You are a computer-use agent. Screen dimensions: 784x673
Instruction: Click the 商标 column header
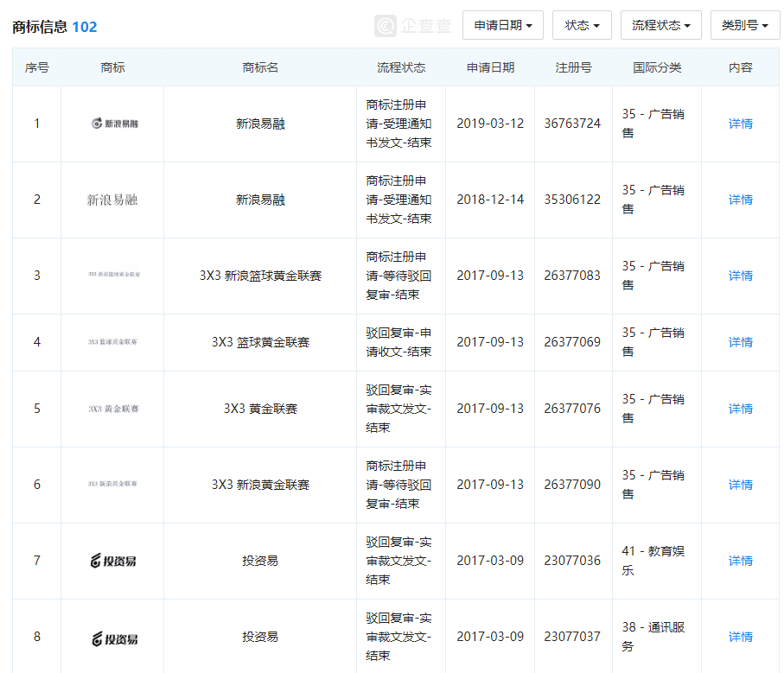[x=112, y=67]
